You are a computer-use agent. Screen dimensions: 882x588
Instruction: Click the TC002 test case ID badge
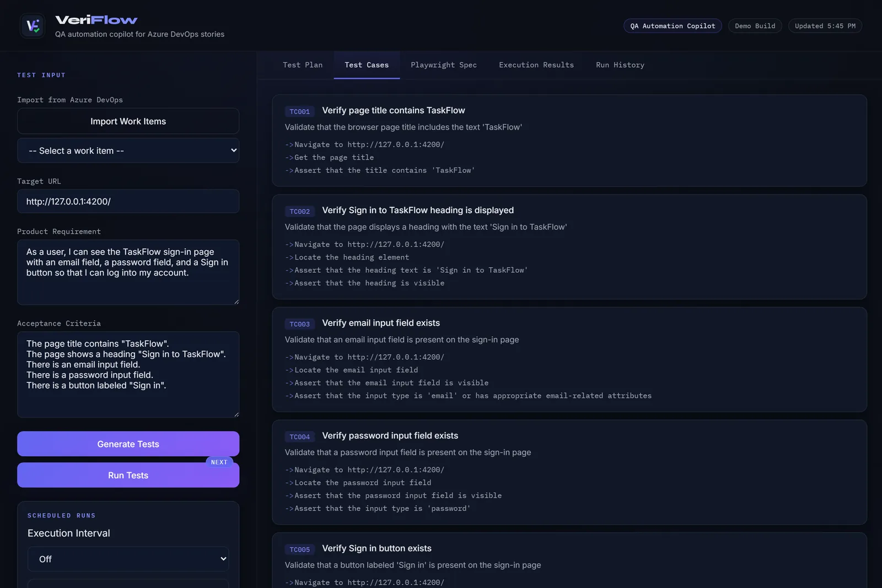300,211
